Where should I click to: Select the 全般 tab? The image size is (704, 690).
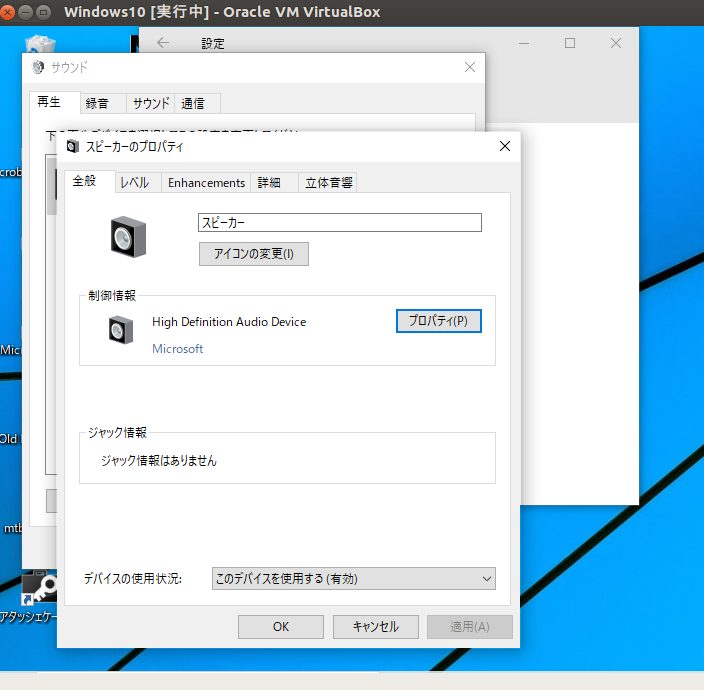coord(90,181)
